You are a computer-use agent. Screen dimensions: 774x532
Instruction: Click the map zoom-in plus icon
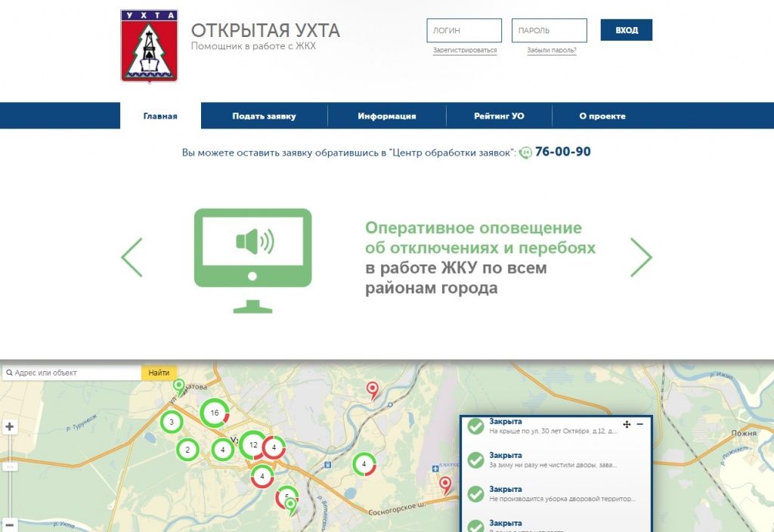click(x=10, y=425)
